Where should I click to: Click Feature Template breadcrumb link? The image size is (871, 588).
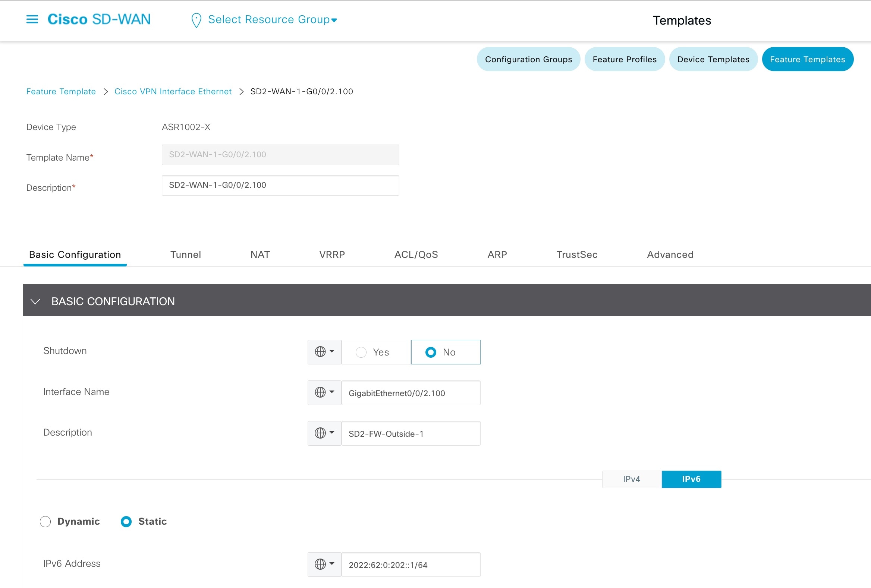[x=61, y=91]
